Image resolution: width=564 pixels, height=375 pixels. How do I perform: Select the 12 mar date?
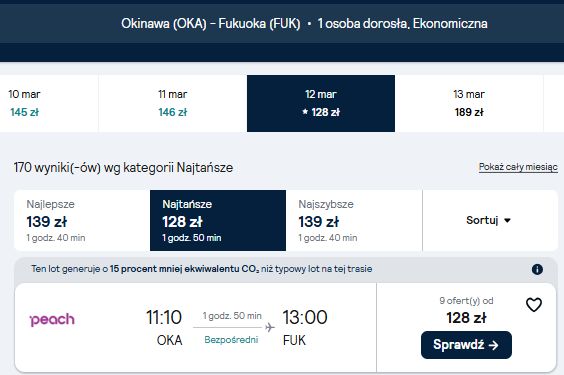pyautogui.click(x=321, y=103)
